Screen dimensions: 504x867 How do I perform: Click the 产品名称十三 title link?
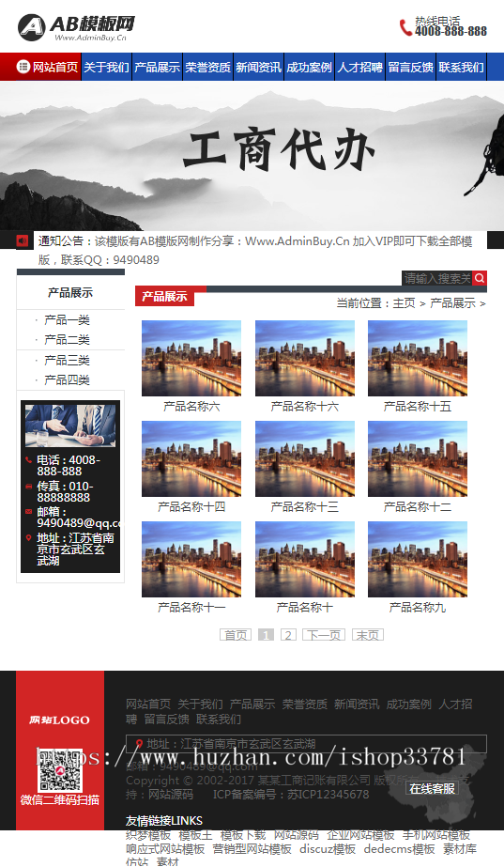pyautogui.click(x=304, y=507)
